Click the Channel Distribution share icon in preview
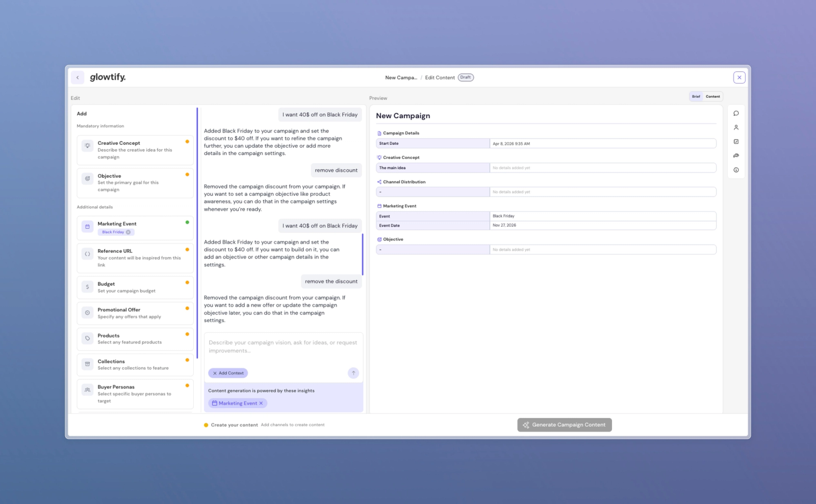 (x=379, y=182)
